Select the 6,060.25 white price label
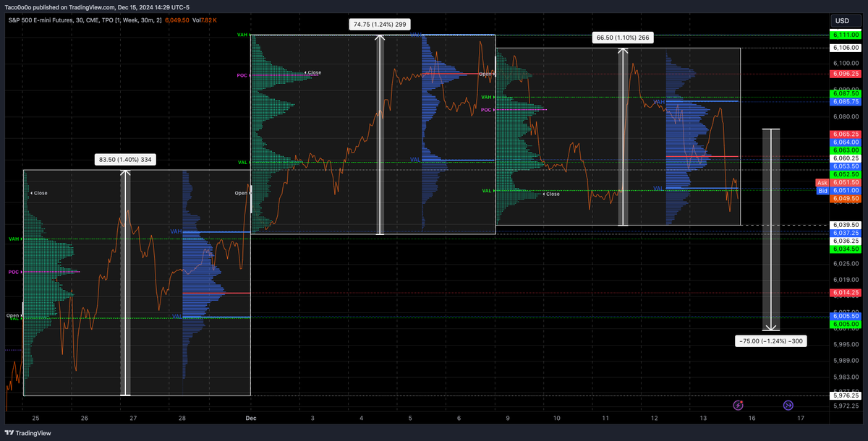 [x=846, y=158]
